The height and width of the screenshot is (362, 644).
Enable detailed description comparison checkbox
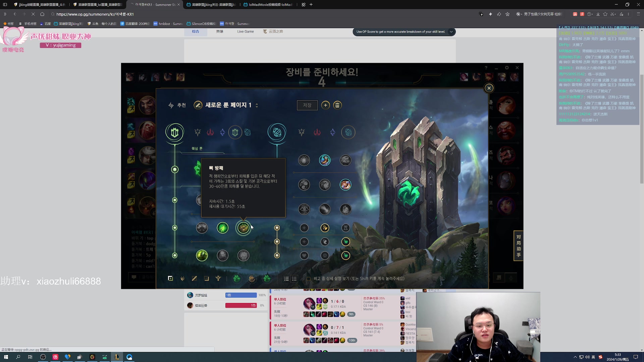coord(309,279)
